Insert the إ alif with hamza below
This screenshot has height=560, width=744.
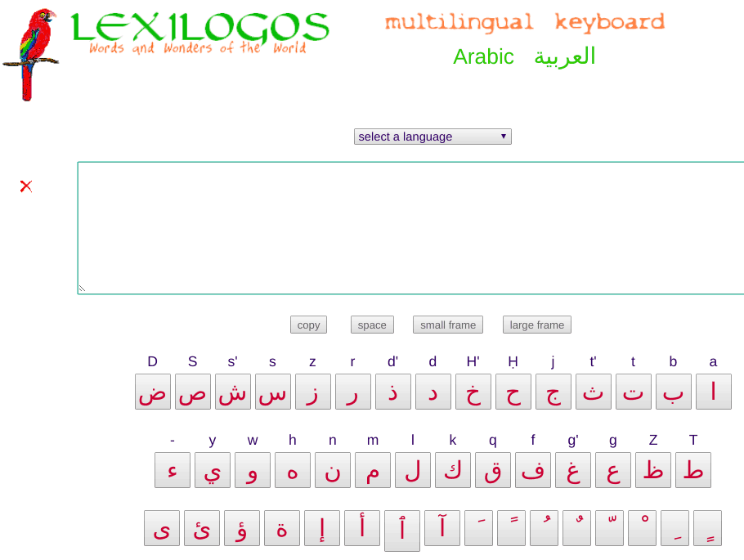[x=322, y=528]
